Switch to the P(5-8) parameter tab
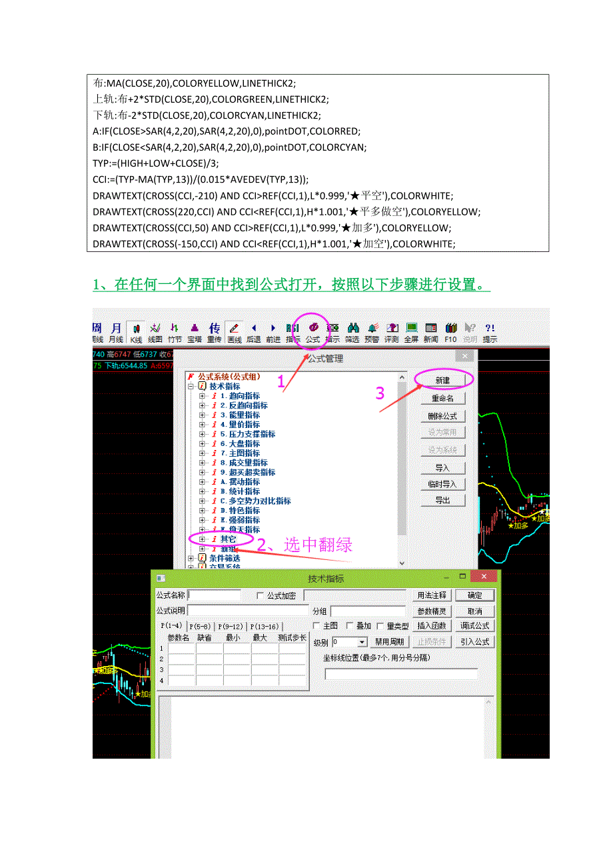Image resolution: width=613 pixels, height=868 pixels. click(201, 627)
